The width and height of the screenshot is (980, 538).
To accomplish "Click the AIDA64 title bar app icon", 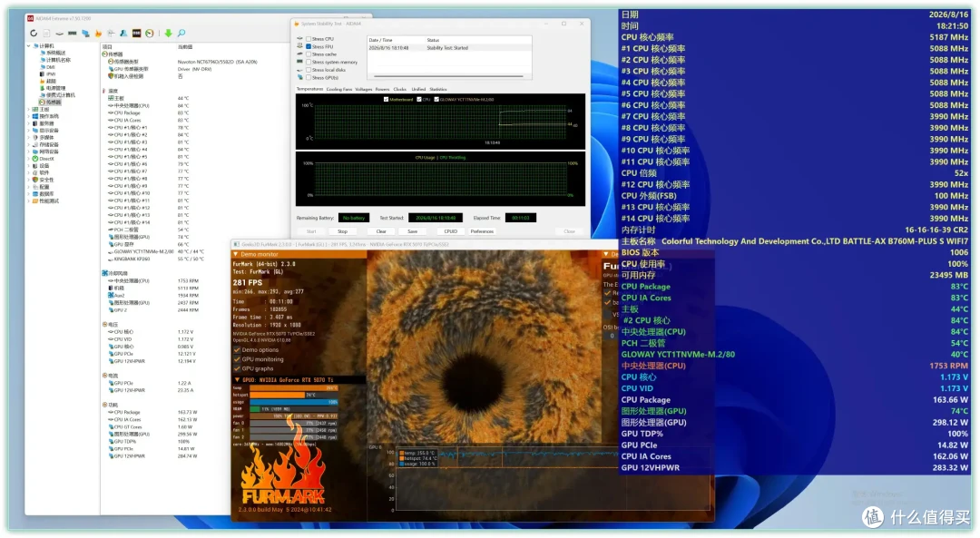I will tap(30, 18).
